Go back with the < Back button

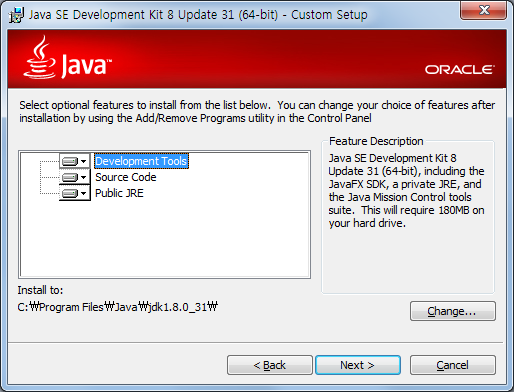pyautogui.click(x=270, y=365)
